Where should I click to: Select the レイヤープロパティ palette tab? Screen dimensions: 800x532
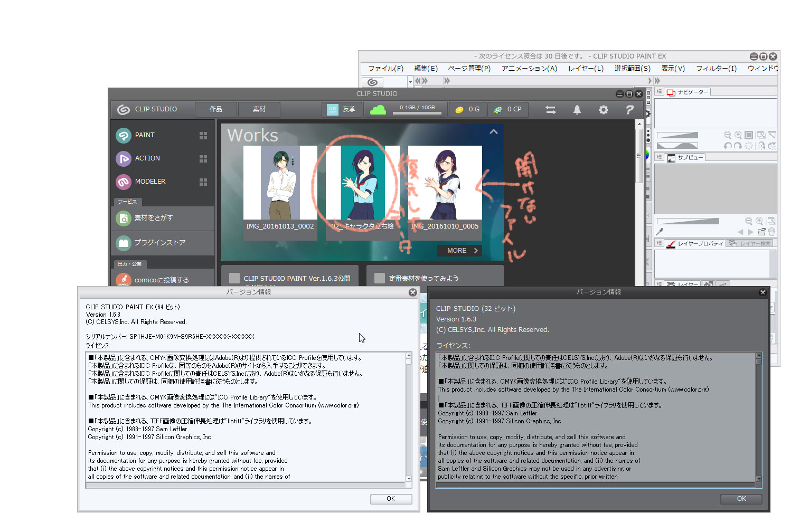pos(695,244)
